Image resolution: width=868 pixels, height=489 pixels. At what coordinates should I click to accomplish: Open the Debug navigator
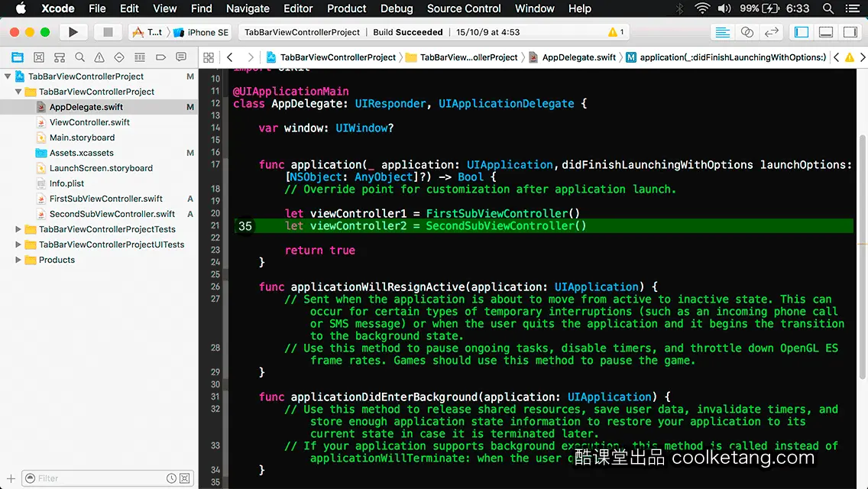point(140,57)
